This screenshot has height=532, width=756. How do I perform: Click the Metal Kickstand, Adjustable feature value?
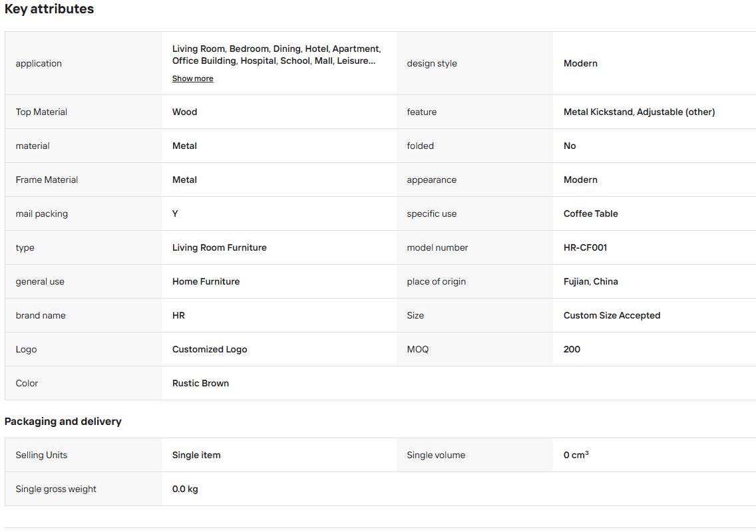[x=639, y=112]
